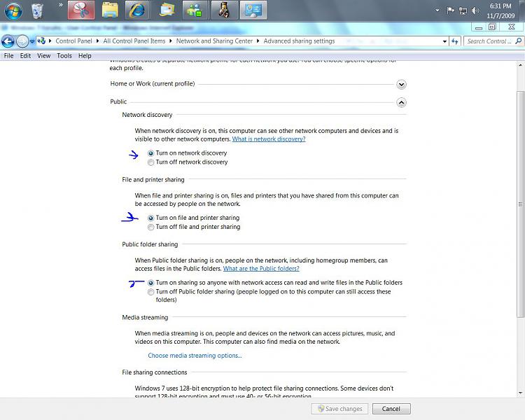Click the Media streaming heading

[x=145, y=317]
